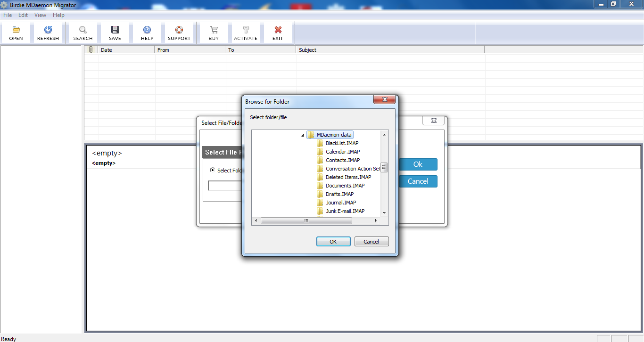
Task: Click blue Cancel in Select File/Folder dialog
Action: 418,181
